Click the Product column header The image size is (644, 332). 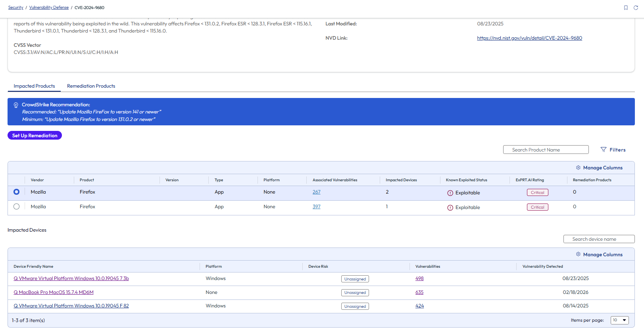click(x=87, y=180)
